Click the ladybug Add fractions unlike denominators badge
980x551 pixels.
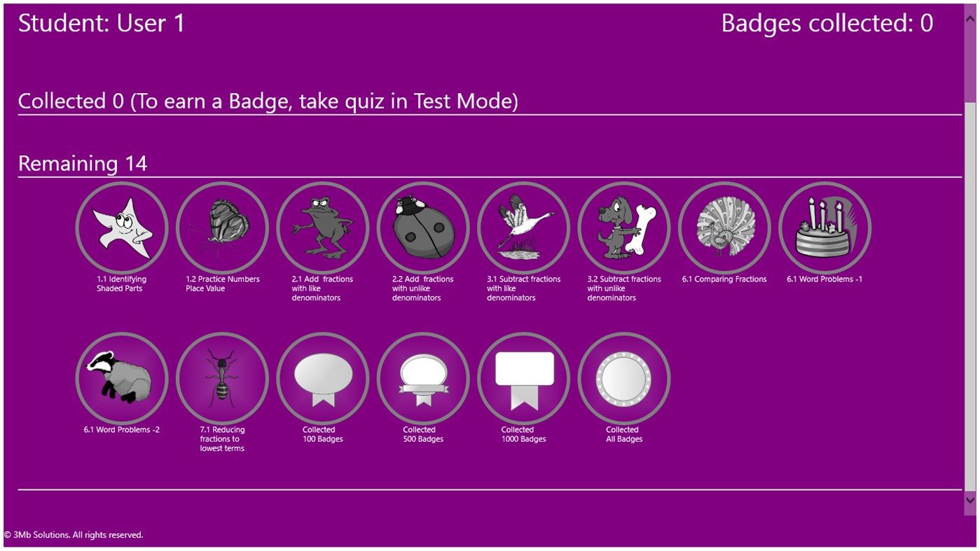[x=423, y=228]
